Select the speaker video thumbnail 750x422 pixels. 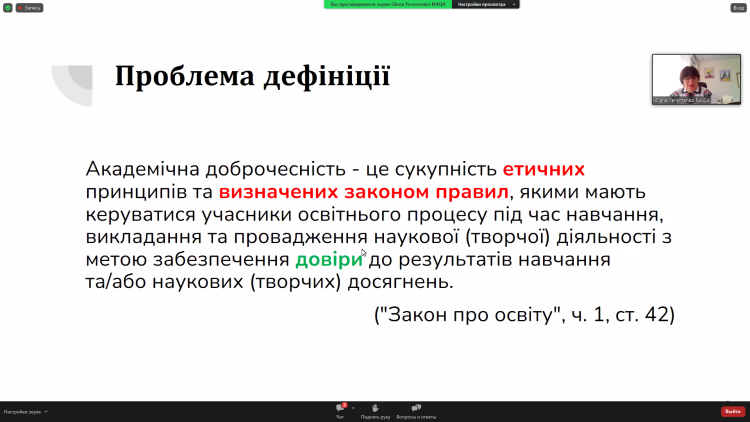pos(696,78)
